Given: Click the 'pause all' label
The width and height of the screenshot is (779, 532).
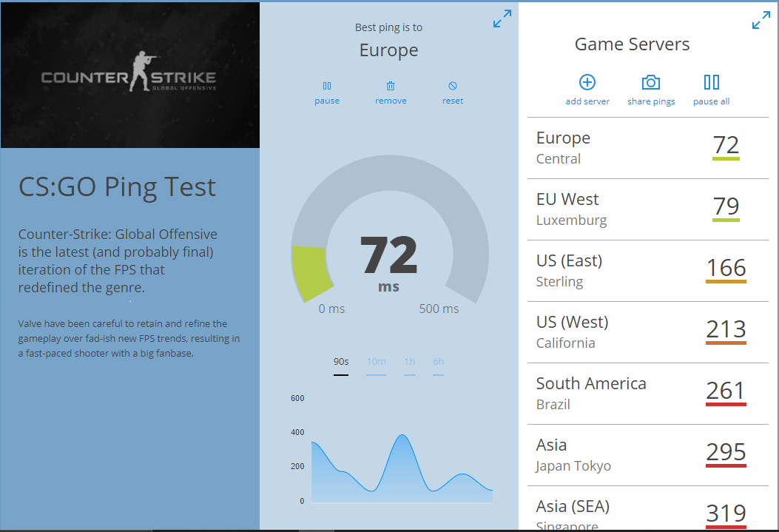Looking at the screenshot, I should (x=712, y=101).
